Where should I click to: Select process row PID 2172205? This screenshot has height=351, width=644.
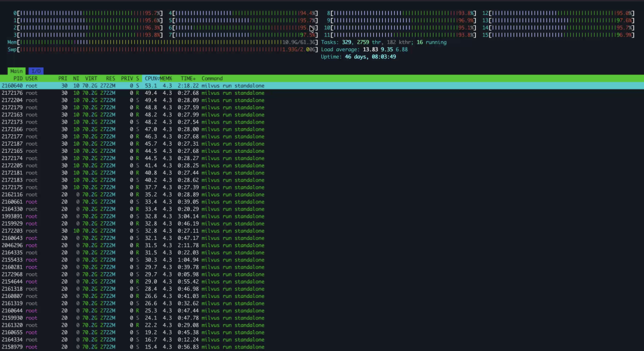coord(322,165)
